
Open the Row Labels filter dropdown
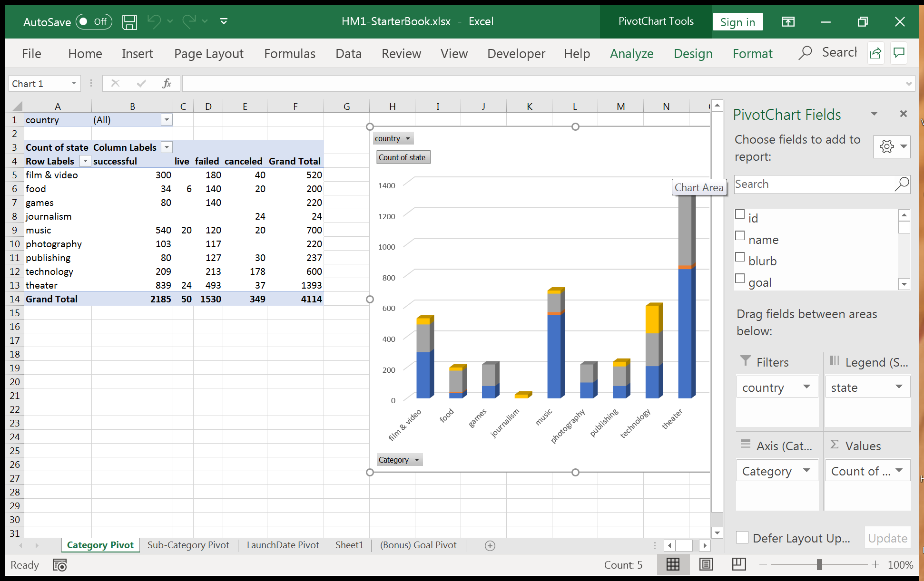pos(85,161)
